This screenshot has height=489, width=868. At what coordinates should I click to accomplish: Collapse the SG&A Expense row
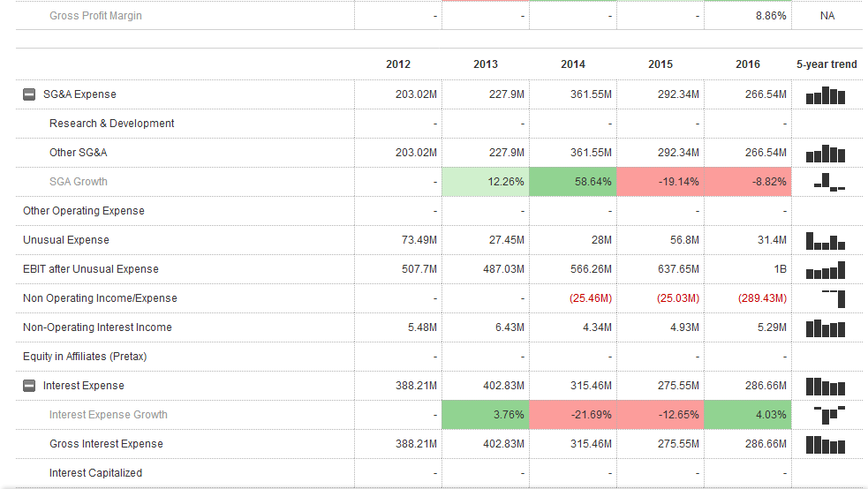[29, 94]
